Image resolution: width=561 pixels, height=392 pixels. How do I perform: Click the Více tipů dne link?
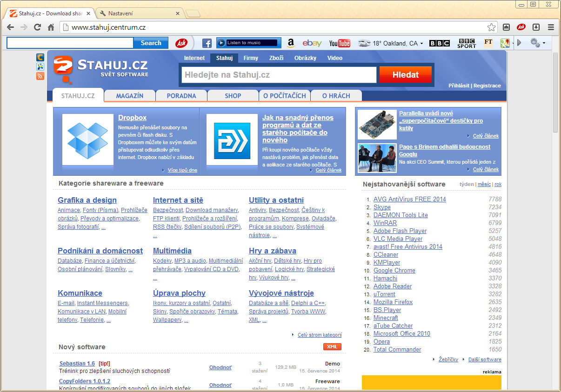[x=182, y=170]
